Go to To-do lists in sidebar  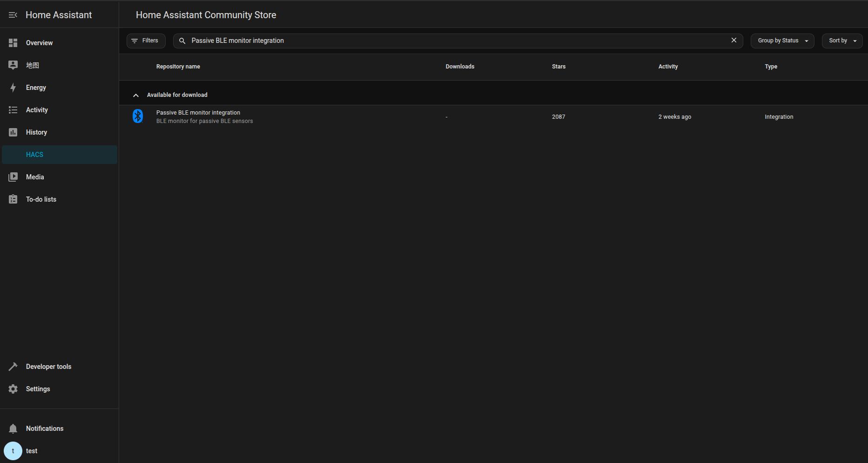41,199
